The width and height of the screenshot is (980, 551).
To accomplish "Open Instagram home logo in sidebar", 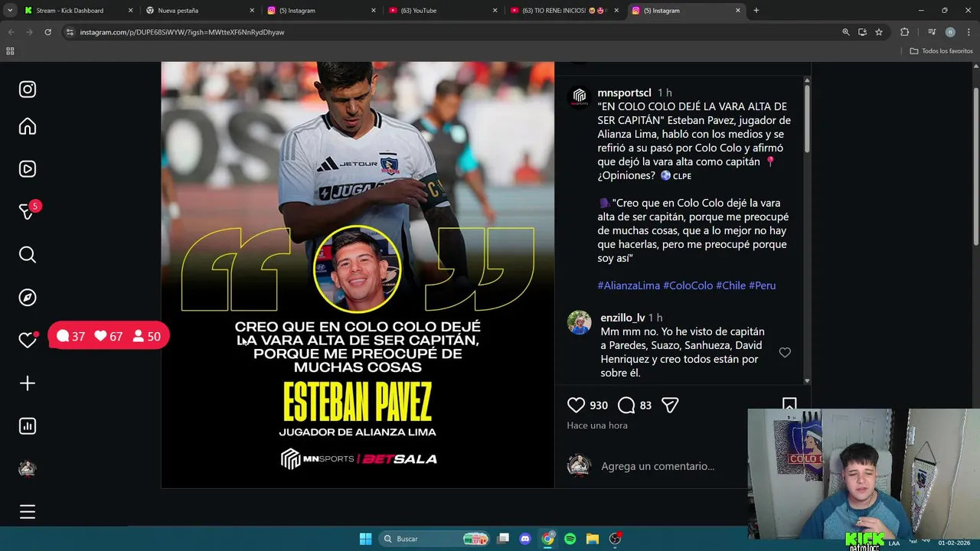I will (28, 90).
